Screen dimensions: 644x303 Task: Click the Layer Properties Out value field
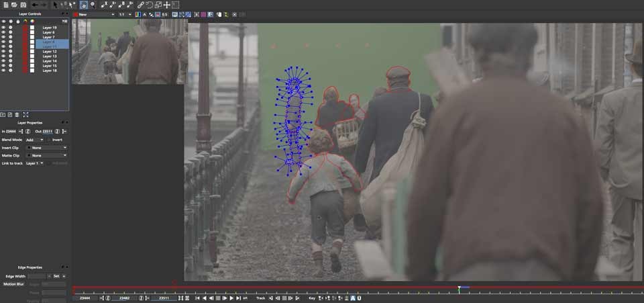point(48,131)
